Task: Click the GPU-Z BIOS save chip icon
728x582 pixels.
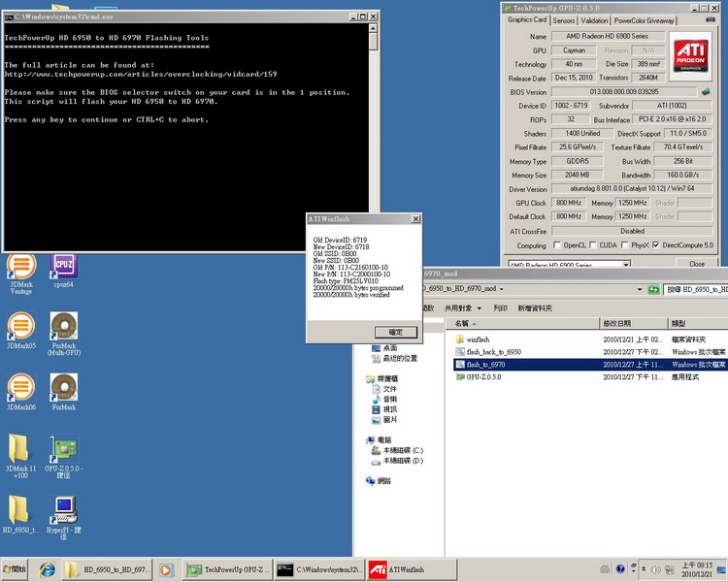Action: 706,91
